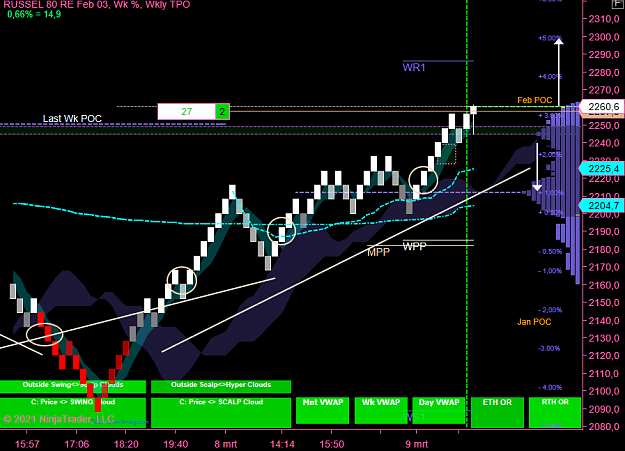This screenshot has height=451, width=625.
Task: Click the 2280,0 price axis label
Action: 603,73
